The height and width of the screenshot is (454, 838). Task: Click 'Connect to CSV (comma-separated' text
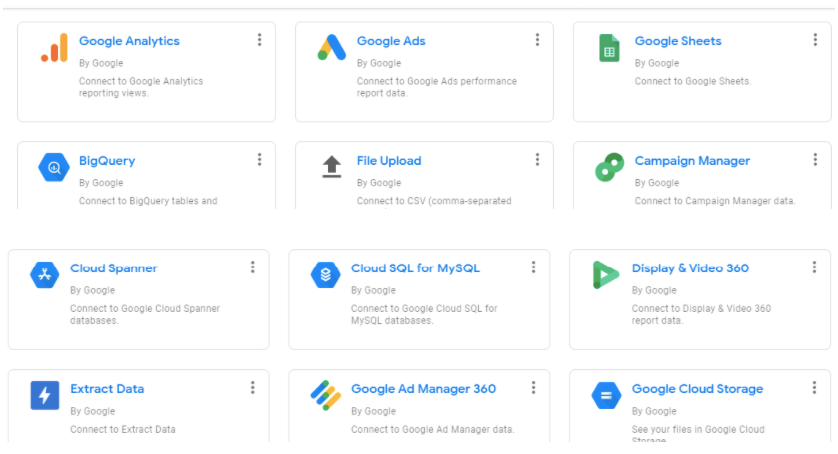[x=434, y=201]
